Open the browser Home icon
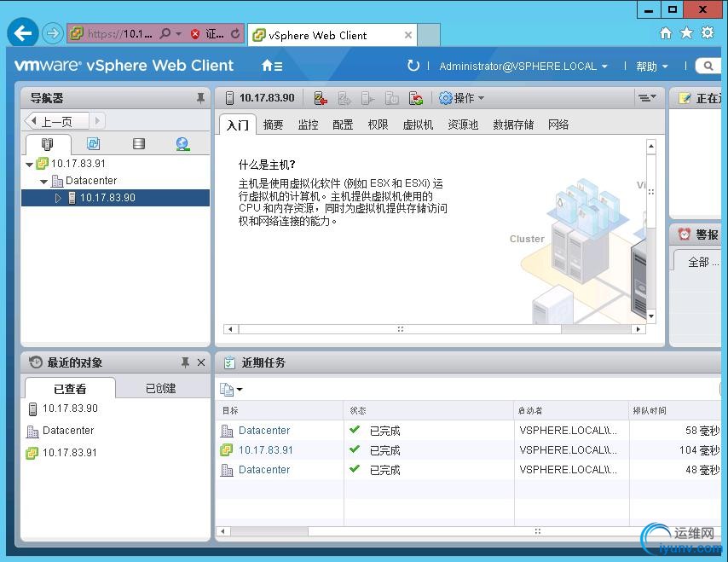728x562 pixels. pyautogui.click(x=666, y=33)
